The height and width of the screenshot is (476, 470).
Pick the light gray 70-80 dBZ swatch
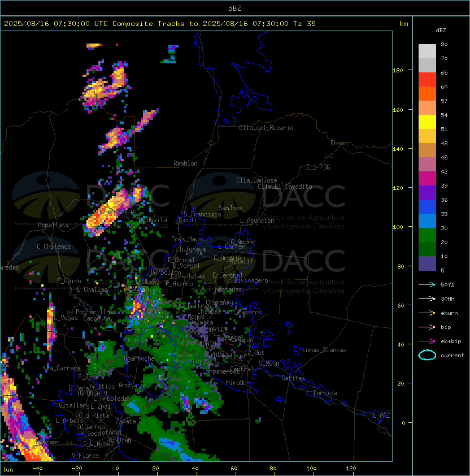pyautogui.click(x=427, y=51)
